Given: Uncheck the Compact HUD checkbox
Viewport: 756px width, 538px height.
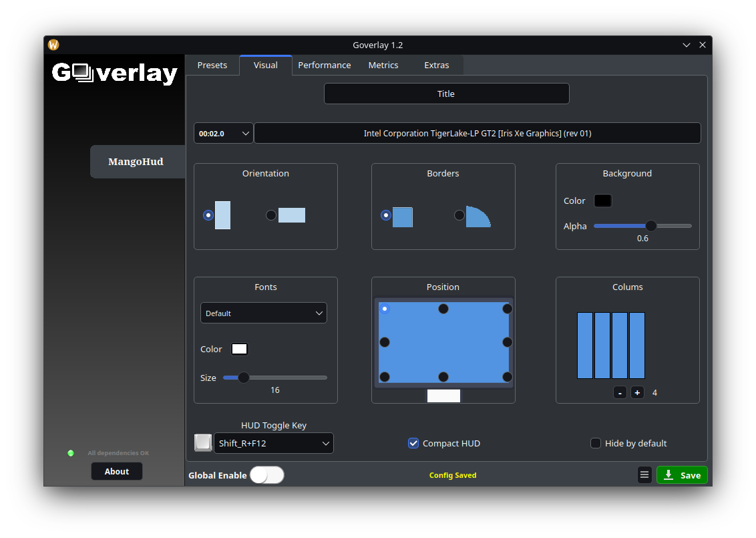Looking at the screenshot, I should tap(413, 443).
